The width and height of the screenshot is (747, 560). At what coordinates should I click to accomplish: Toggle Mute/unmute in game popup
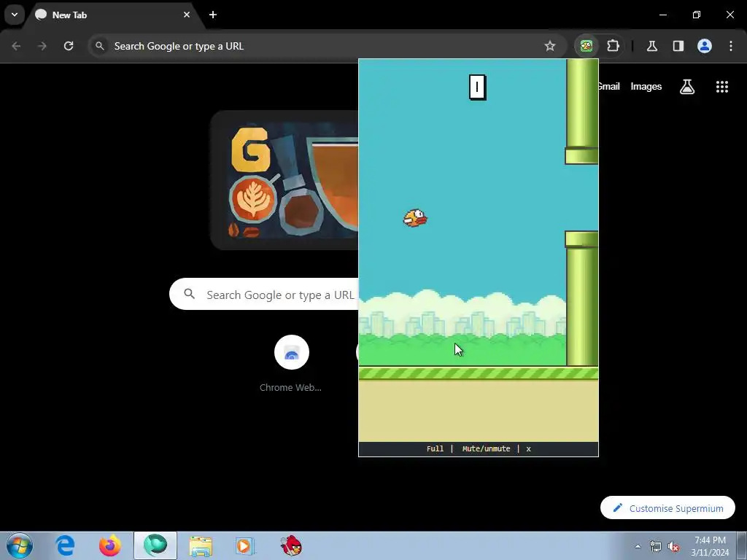pyautogui.click(x=486, y=449)
